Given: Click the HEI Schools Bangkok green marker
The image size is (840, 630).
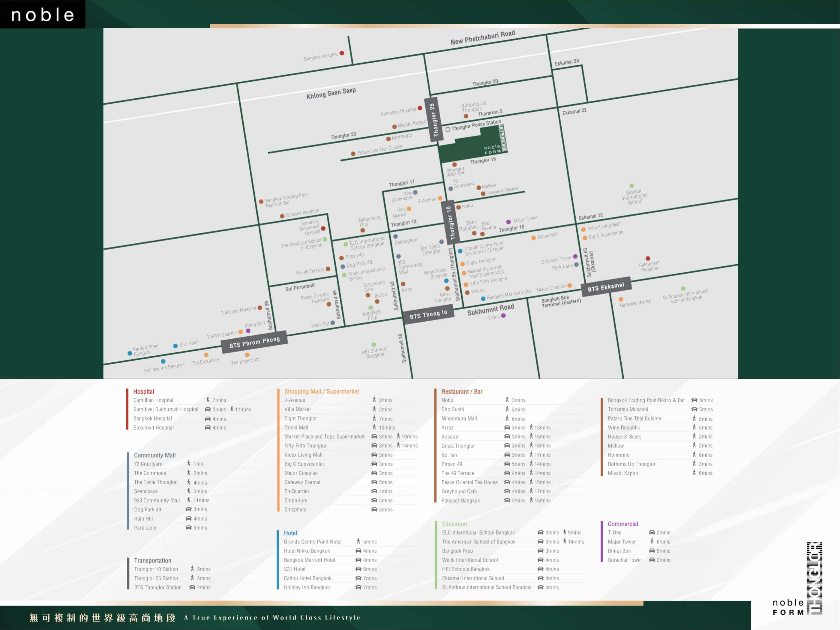Looking at the screenshot, I should 374,345.
